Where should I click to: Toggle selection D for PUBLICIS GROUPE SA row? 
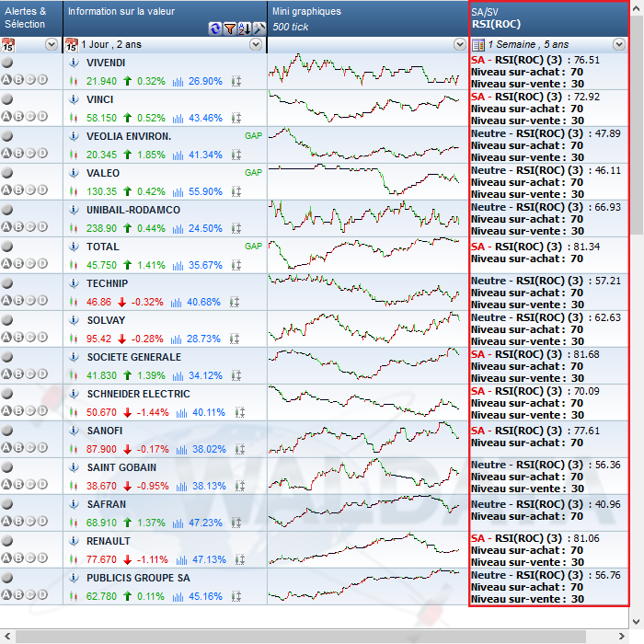tap(42, 594)
